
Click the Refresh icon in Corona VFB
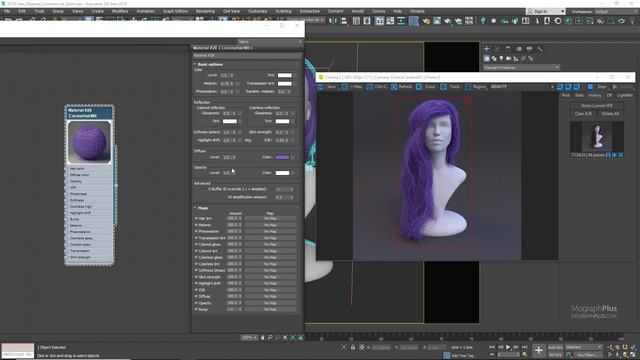click(394, 87)
